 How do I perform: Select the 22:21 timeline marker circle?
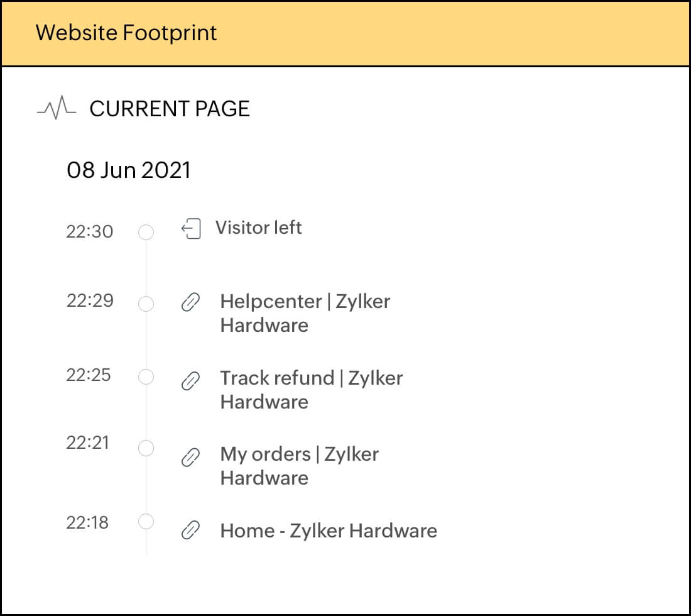tap(146, 448)
